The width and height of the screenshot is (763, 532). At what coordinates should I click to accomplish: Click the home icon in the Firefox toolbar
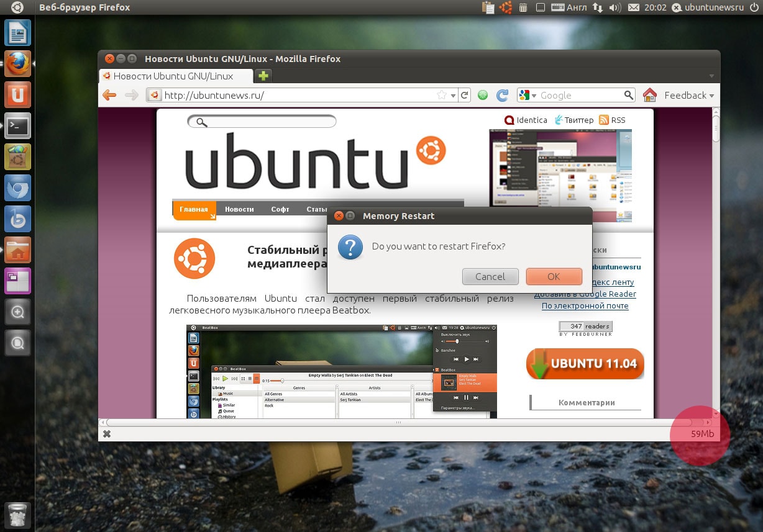point(649,95)
